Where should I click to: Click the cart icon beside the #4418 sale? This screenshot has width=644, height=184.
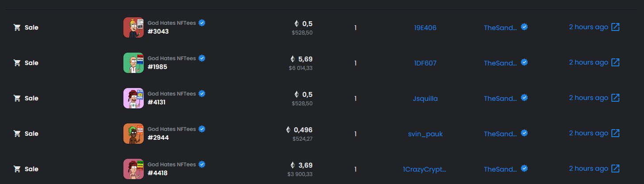click(x=17, y=169)
